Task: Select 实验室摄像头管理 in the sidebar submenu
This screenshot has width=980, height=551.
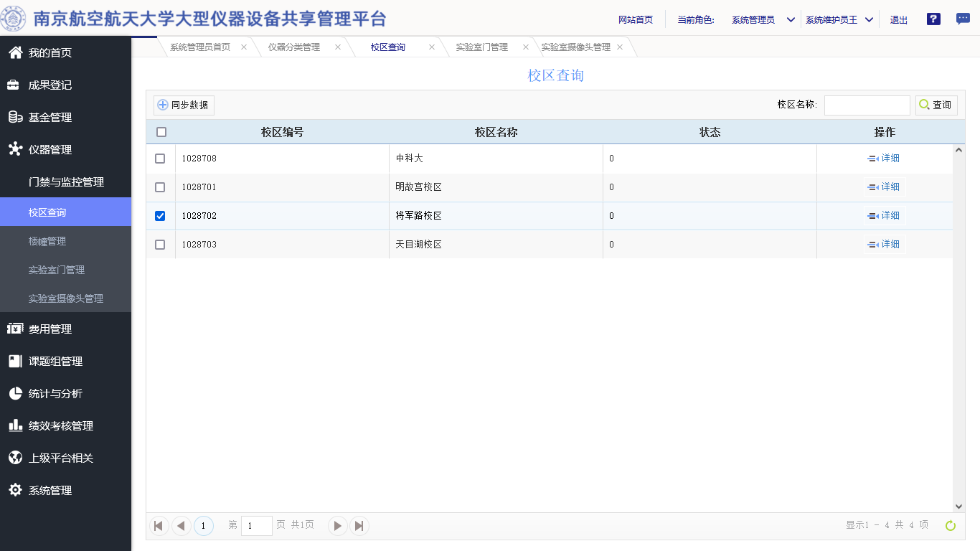Action: click(x=65, y=298)
